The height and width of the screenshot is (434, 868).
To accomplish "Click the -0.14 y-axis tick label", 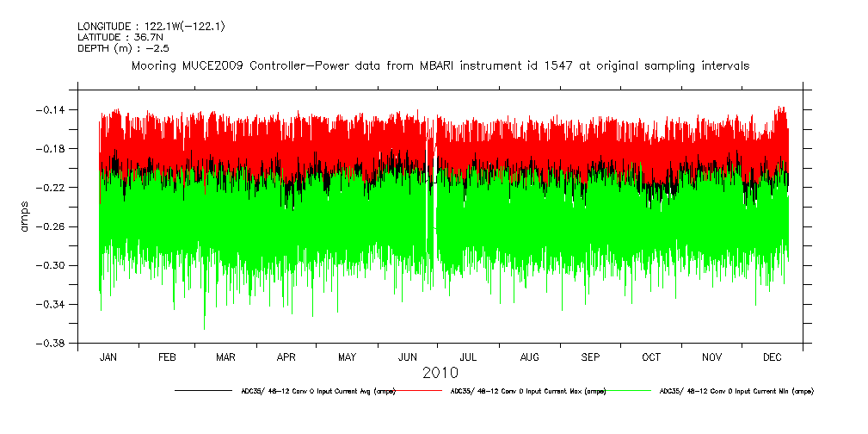I will pos(58,110).
